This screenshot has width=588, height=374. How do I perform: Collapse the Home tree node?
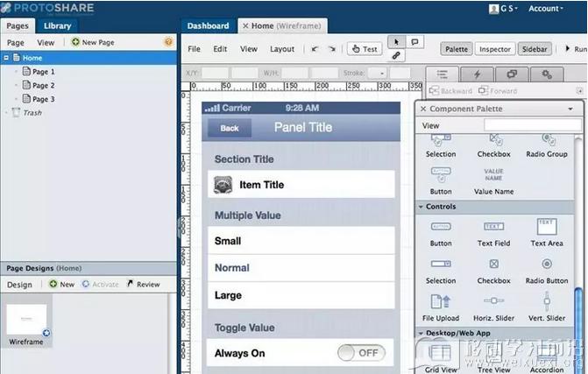6,58
